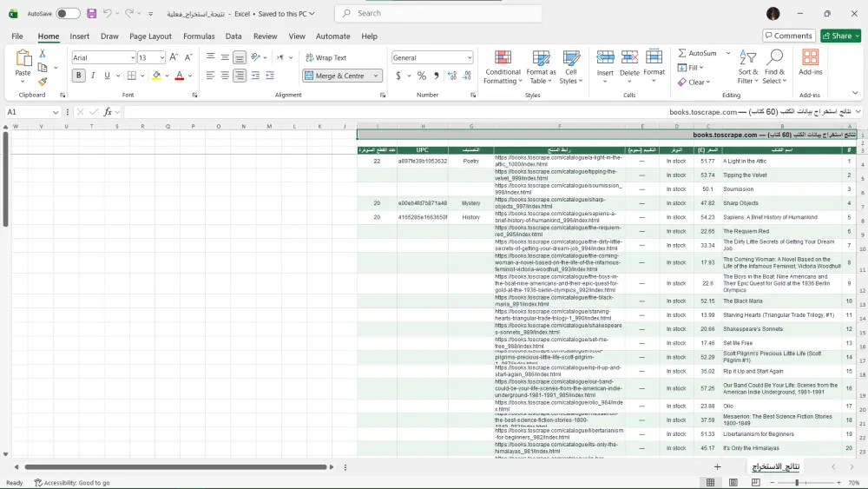Click the new sheet plus button
The height and width of the screenshot is (489, 868).
coord(718,466)
